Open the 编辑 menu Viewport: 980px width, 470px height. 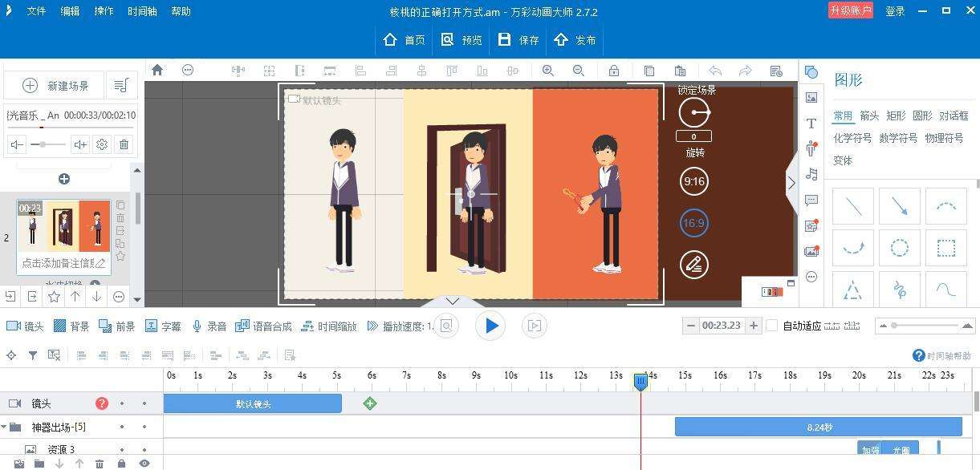(70, 11)
